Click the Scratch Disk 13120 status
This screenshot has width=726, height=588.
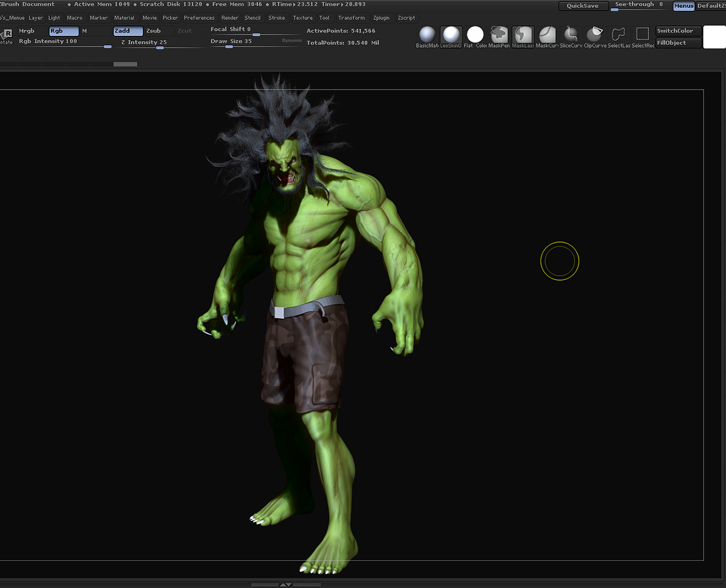[171, 4]
